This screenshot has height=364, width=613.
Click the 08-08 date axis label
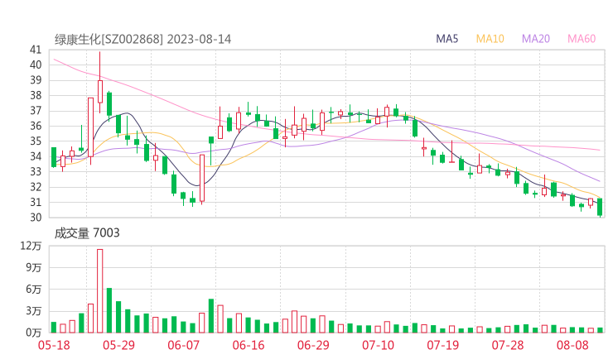click(572, 345)
